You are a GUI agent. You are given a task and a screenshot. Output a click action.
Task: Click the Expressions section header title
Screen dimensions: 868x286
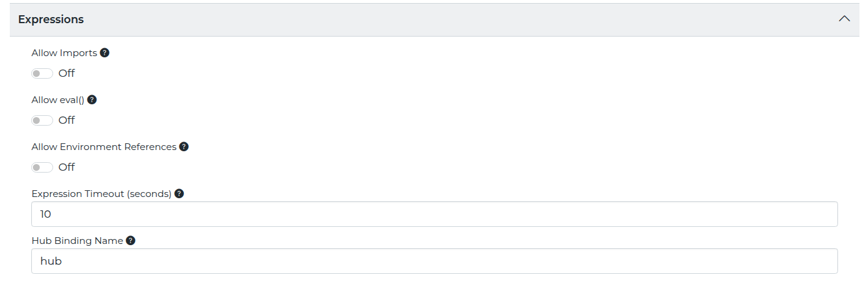pos(51,20)
